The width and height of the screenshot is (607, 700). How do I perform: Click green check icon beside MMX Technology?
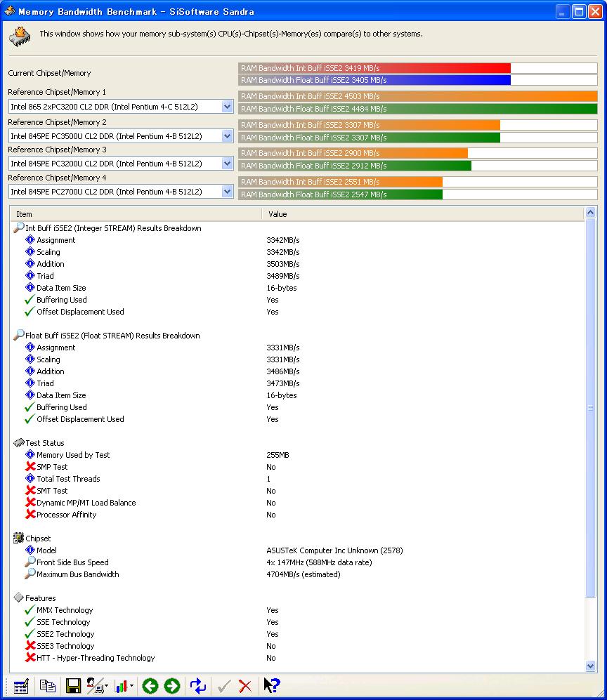30,610
